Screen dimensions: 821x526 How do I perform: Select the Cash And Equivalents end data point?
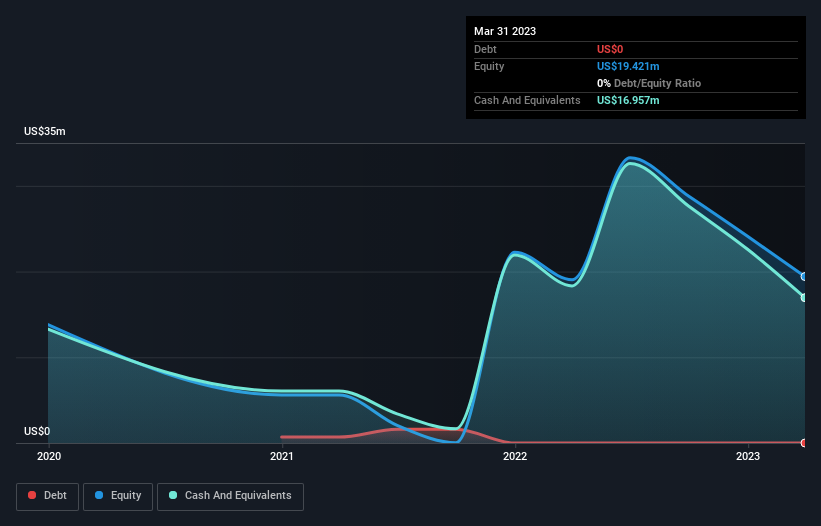pyautogui.click(x=804, y=297)
